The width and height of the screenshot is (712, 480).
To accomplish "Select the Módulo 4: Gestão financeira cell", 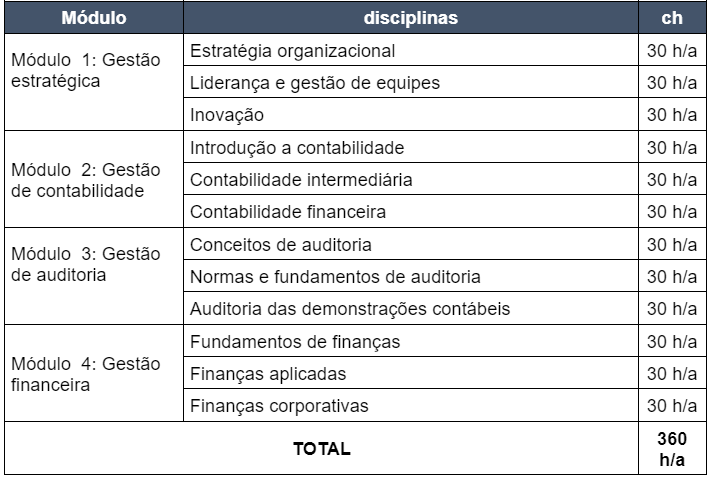I will (x=93, y=373).
